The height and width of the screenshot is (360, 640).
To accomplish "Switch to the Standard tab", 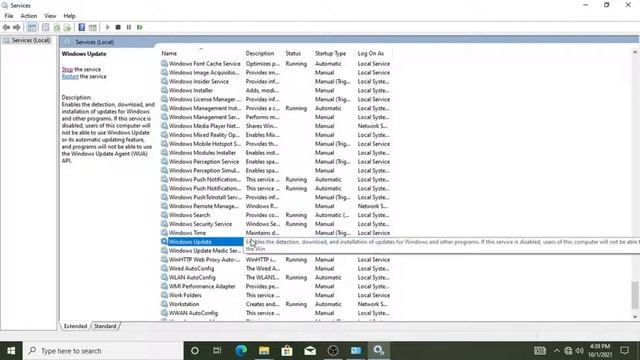I will click(105, 326).
